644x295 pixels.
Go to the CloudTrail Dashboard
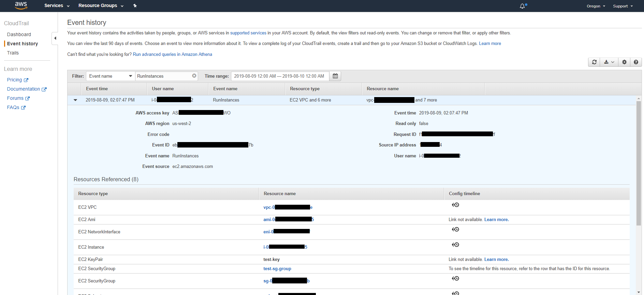click(x=19, y=34)
